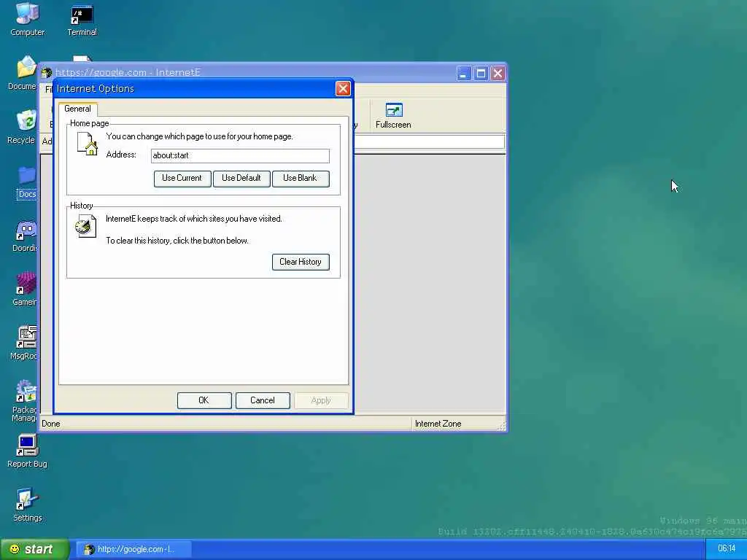Click the InternetE window resize grip
Viewport: 747px width, 560px height.
(501, 426)
